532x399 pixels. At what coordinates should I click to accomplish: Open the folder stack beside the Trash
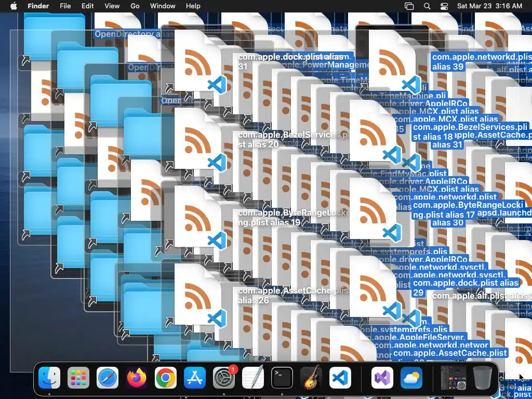pyautogui.click(x=453, y=378)
